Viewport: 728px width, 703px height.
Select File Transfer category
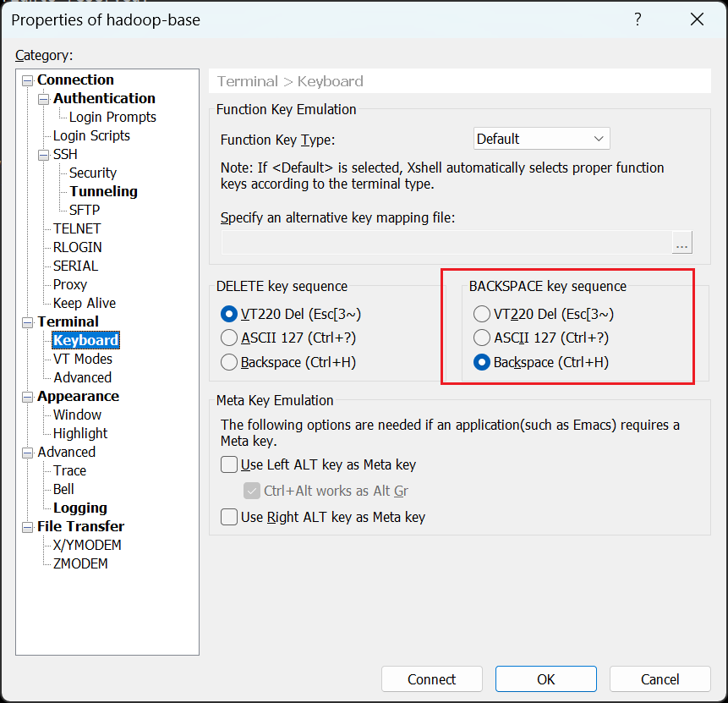(x=81, y=526)
